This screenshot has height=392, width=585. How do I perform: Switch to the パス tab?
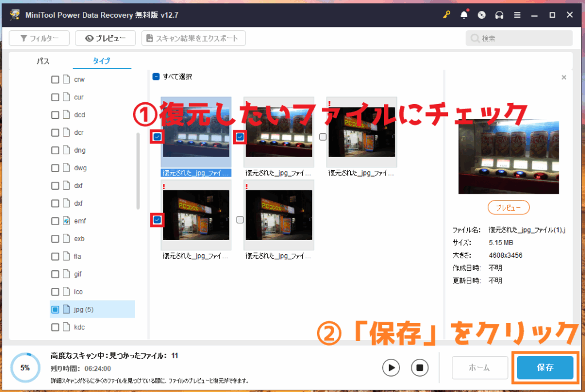tap(43, 61)
